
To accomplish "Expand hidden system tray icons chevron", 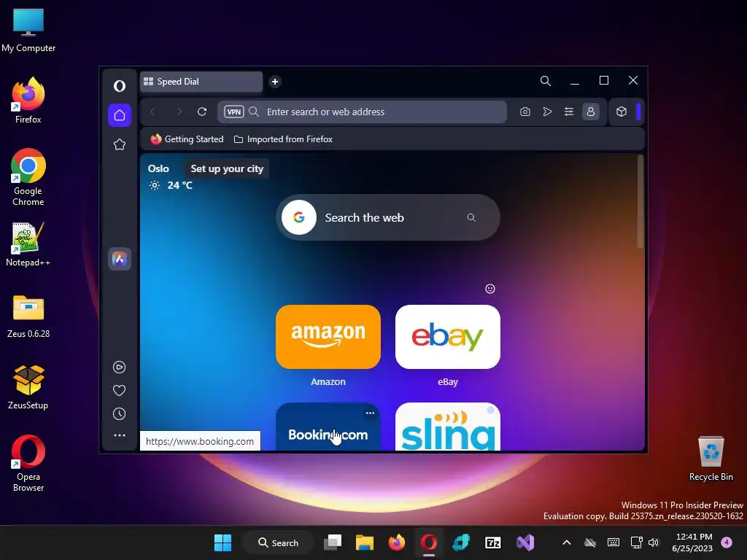I will (x=566, y=542).
